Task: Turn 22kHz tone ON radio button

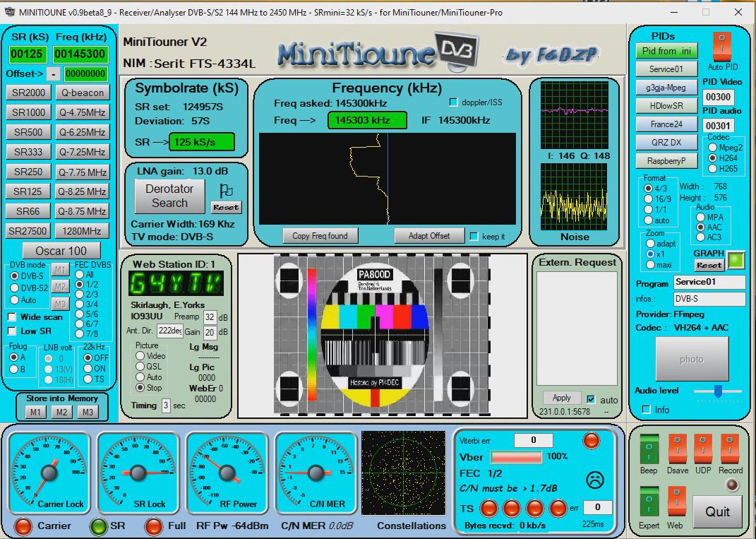Action: point(88,369)
